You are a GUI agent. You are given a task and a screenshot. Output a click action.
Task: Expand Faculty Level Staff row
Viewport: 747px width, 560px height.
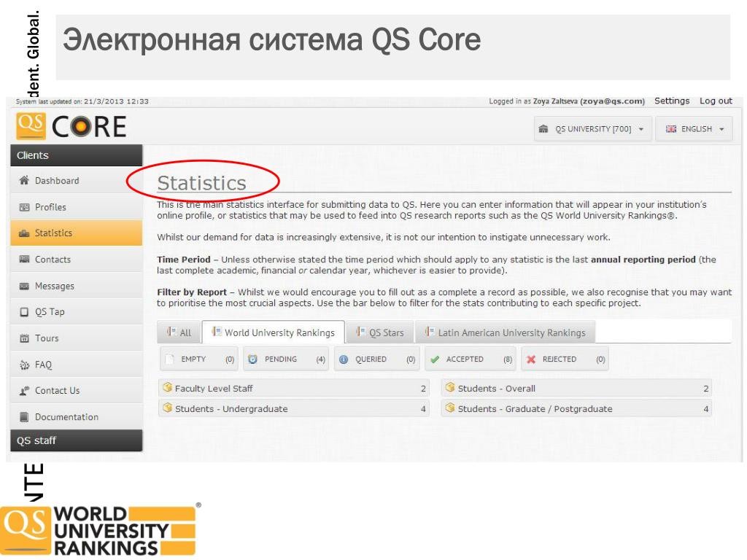click(x=294, y=388)
